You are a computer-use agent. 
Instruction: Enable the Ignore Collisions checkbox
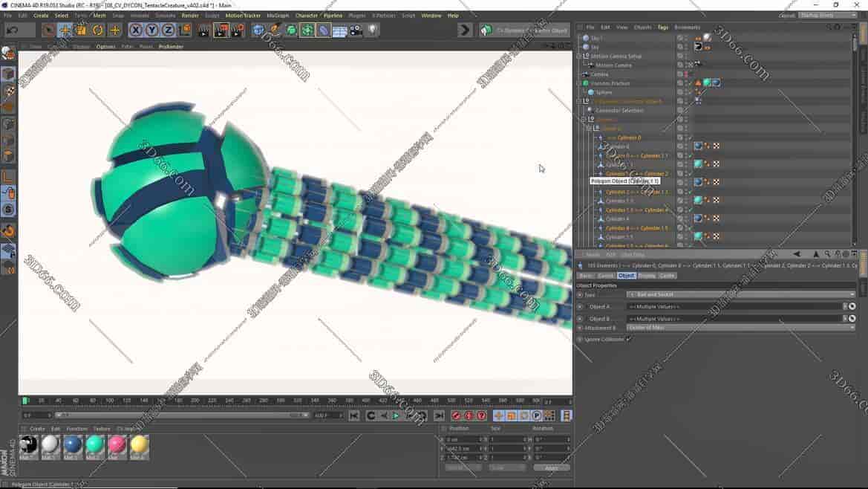click(x=629, y=340)
